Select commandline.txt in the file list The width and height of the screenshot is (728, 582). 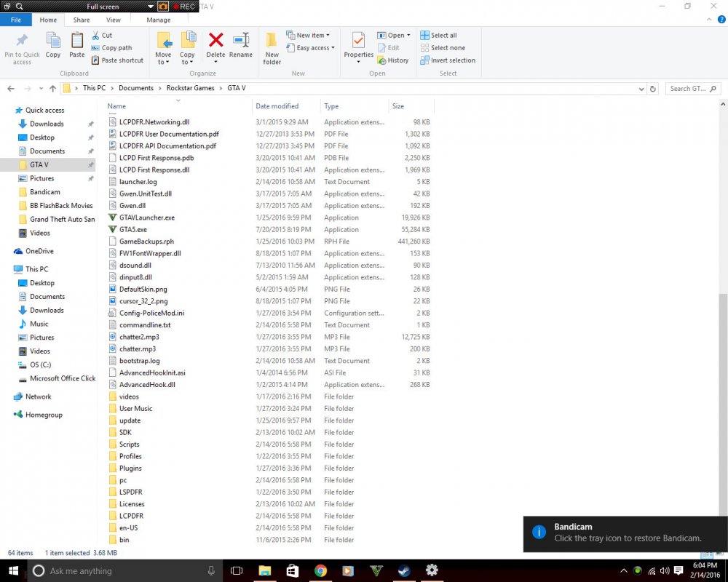[145, 325]
